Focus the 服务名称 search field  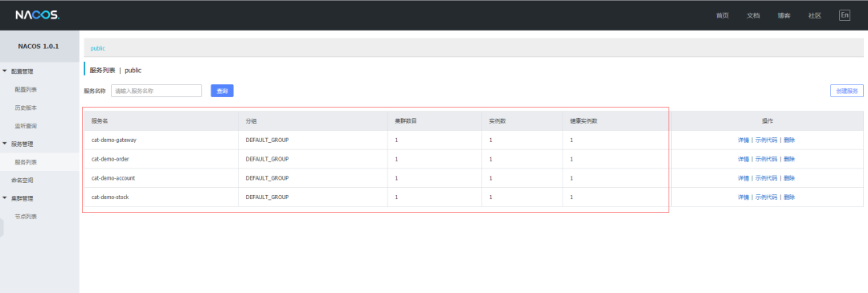156,91
